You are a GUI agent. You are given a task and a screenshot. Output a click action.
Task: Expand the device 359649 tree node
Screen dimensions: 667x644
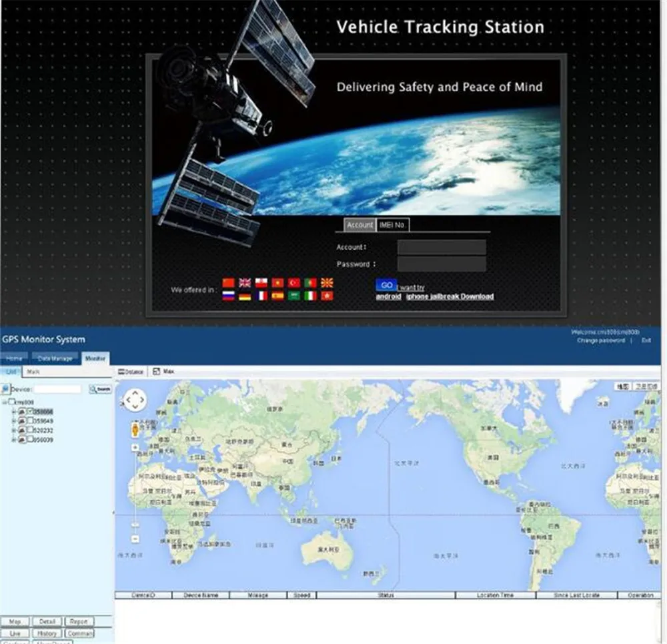[x=13, y=421]
